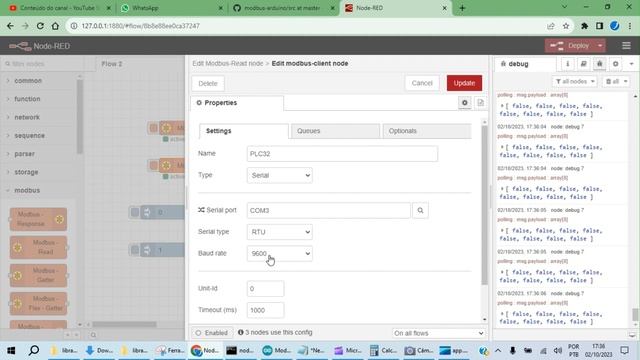The height and width of the screenshot is (360, 640).
Task: Open the debug sidebar tab
Action: 525,64
